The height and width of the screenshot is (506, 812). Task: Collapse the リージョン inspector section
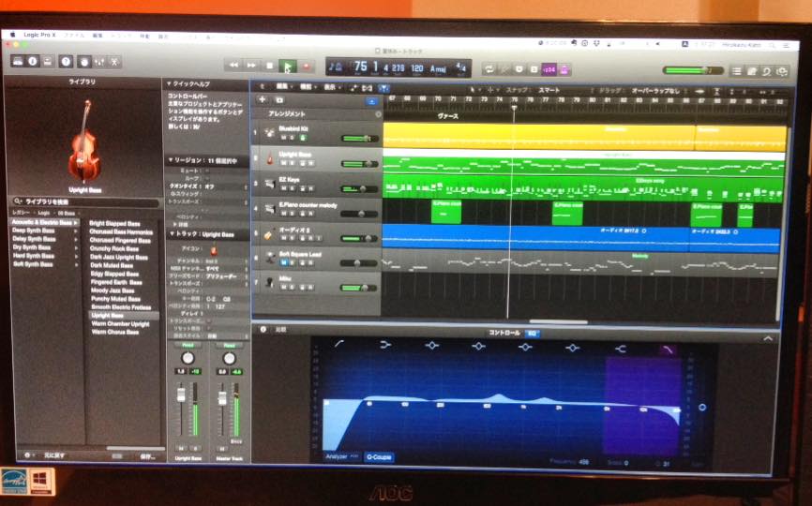pos(171,160)
